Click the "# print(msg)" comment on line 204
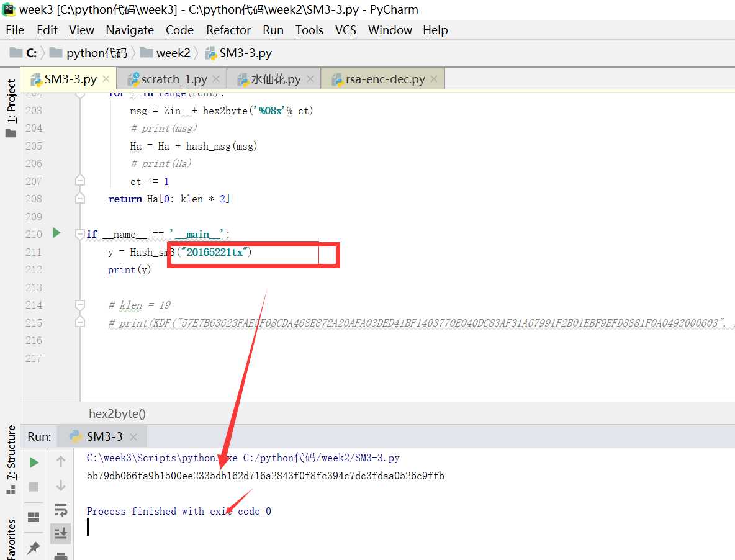The height and width of the screenshot is (560, 735). point(164,129)
